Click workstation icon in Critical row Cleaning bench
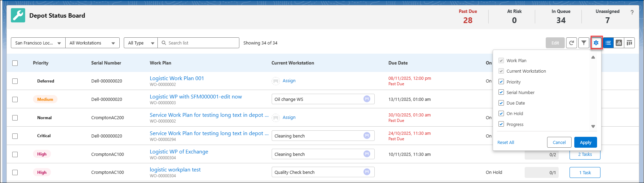Viewport: 644px width, 183px height. [367, 135]
